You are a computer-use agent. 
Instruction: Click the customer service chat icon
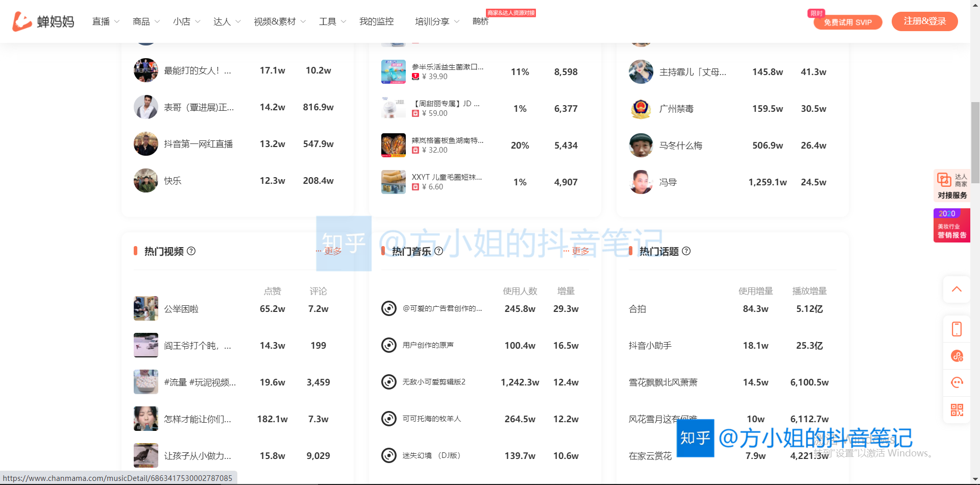(957, 382)
